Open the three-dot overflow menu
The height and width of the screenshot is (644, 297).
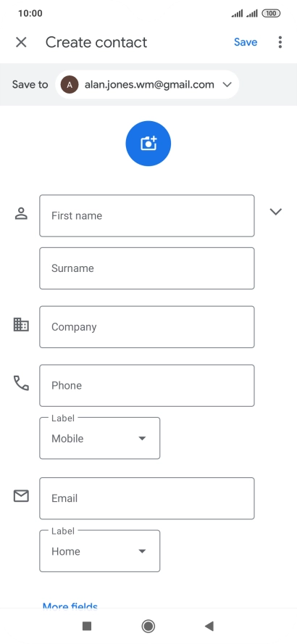pos(280,42)
